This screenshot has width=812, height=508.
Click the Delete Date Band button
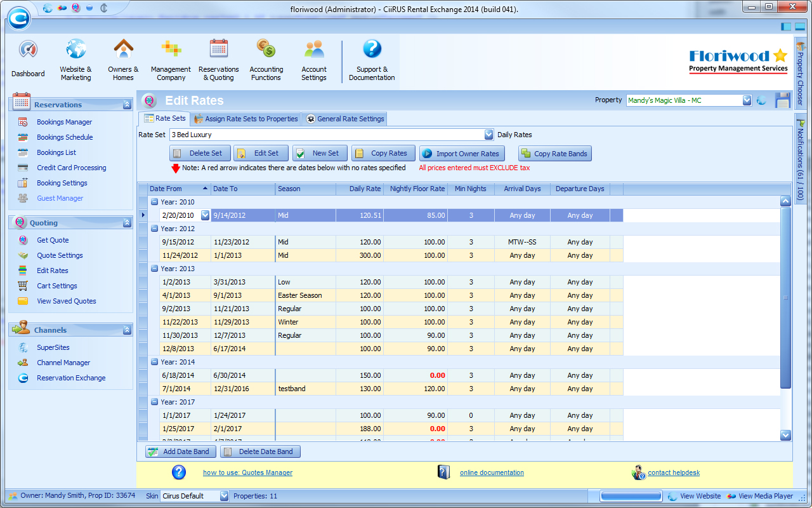(x=260, y=451)
